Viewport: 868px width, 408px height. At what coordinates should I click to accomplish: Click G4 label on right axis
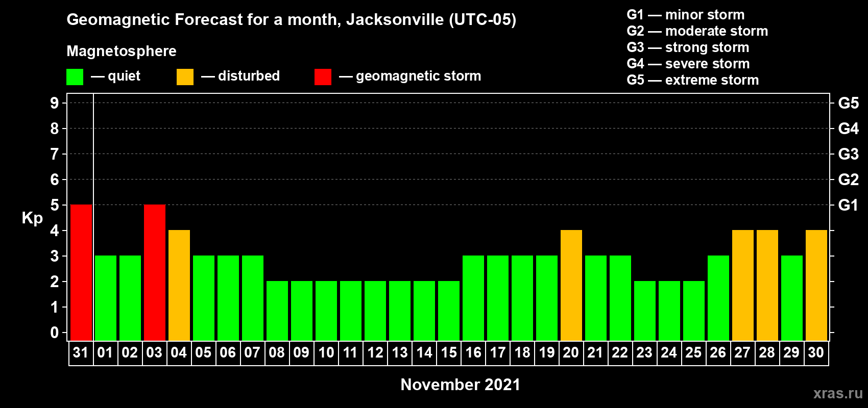pos(848,129)
